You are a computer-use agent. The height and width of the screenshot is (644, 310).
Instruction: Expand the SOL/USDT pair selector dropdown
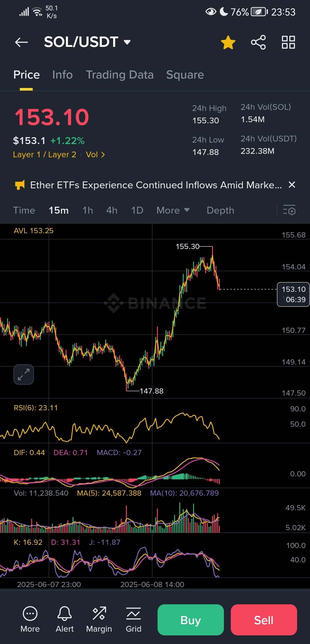coord(127,42)
